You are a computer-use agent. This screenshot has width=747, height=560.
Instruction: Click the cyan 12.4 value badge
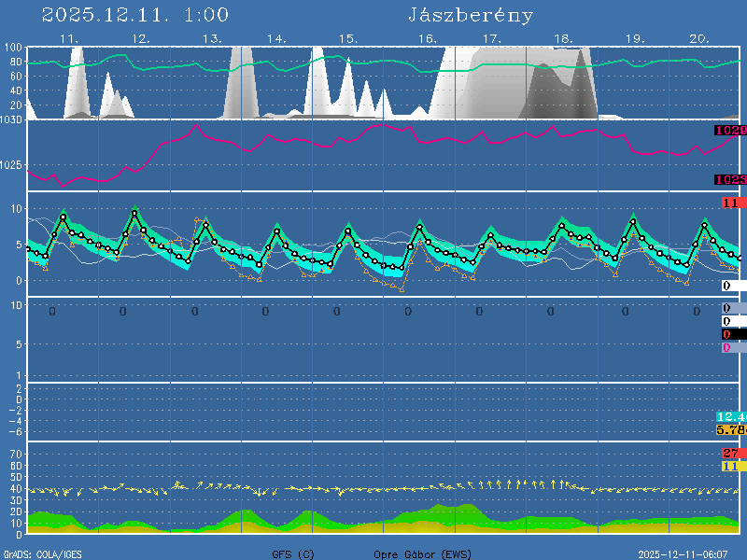click(x=730, y=416)
